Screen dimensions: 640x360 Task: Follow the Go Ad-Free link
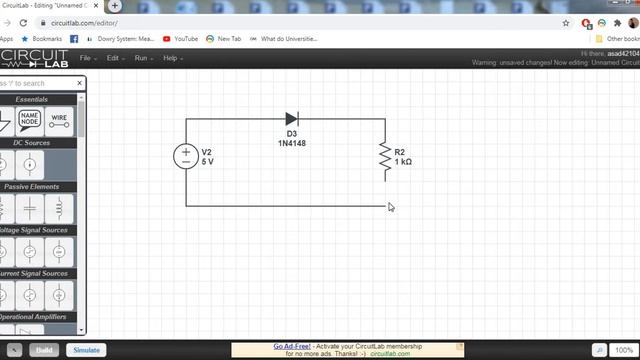292,346
